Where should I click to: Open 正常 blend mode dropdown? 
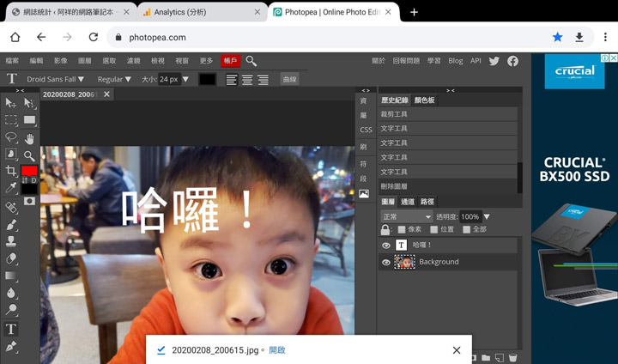407,216
